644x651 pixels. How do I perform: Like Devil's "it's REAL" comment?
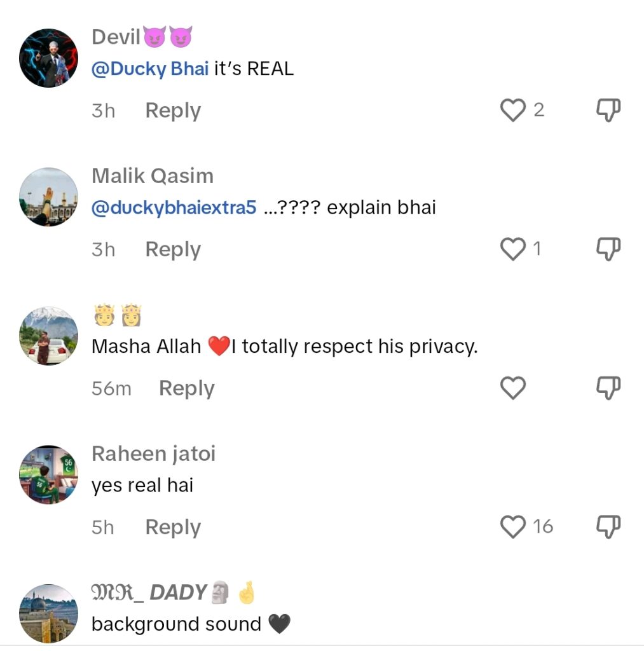(x=512, y=110)
